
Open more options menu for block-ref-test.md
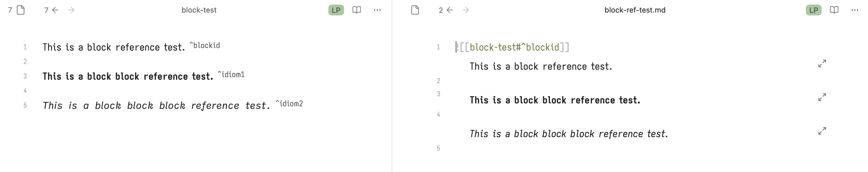pyautogui.click(x=855, y=10)
